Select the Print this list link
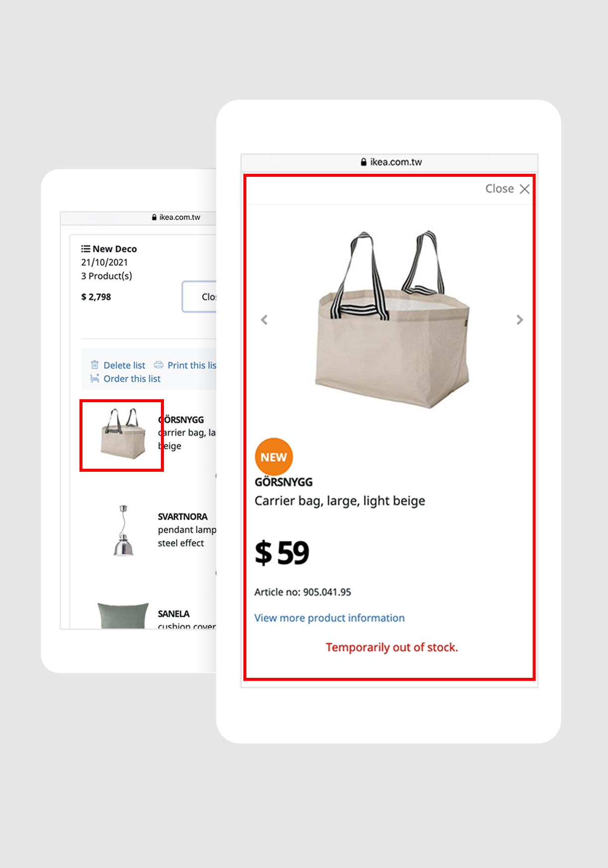The width and height of the screenshot is (608, 868). (192, 365)
